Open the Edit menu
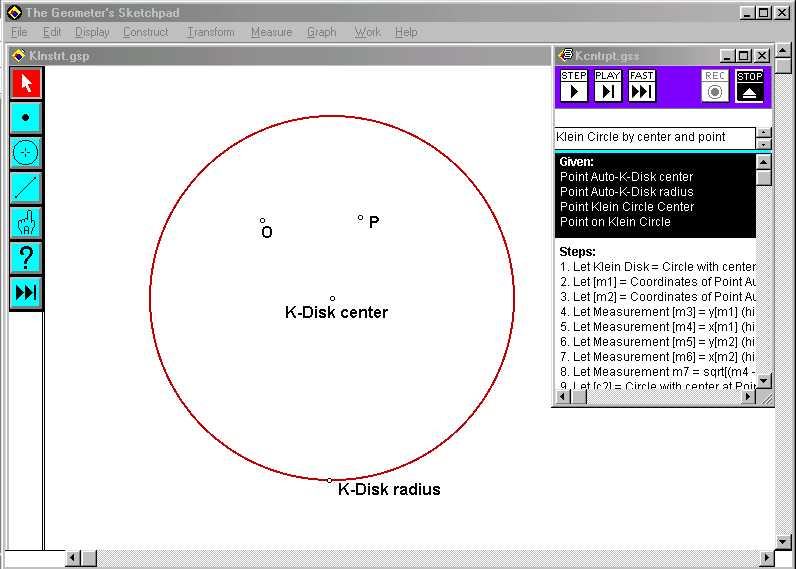 click(52, 32)
